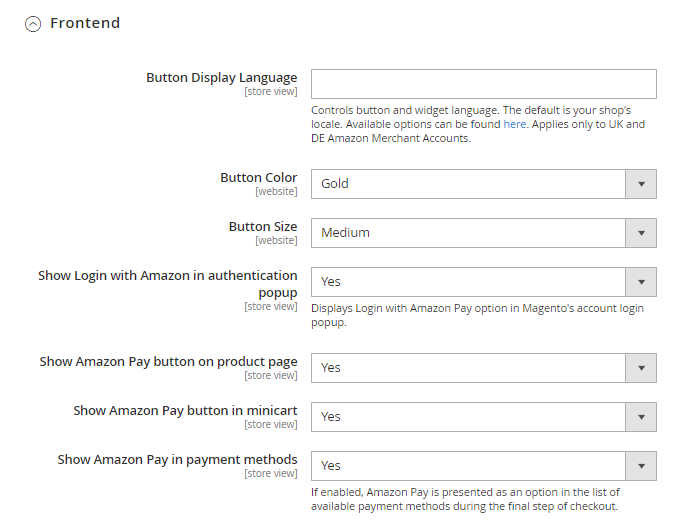Click arrow icon of authentication popup select
The height and width of the screenshot is (524, 685).
(x=641, y=282)
